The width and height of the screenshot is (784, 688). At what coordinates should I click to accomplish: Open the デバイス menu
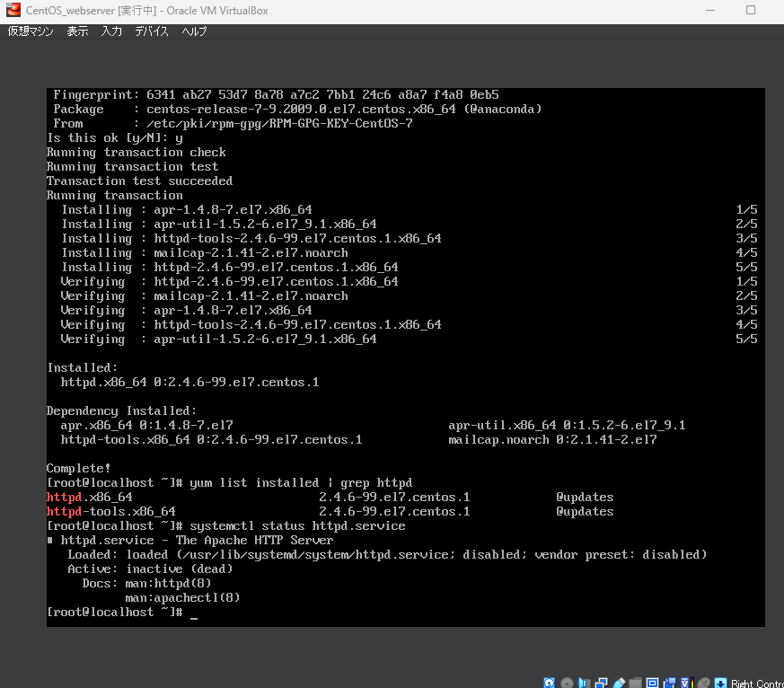pyautogui.click(x=151, y=31)
